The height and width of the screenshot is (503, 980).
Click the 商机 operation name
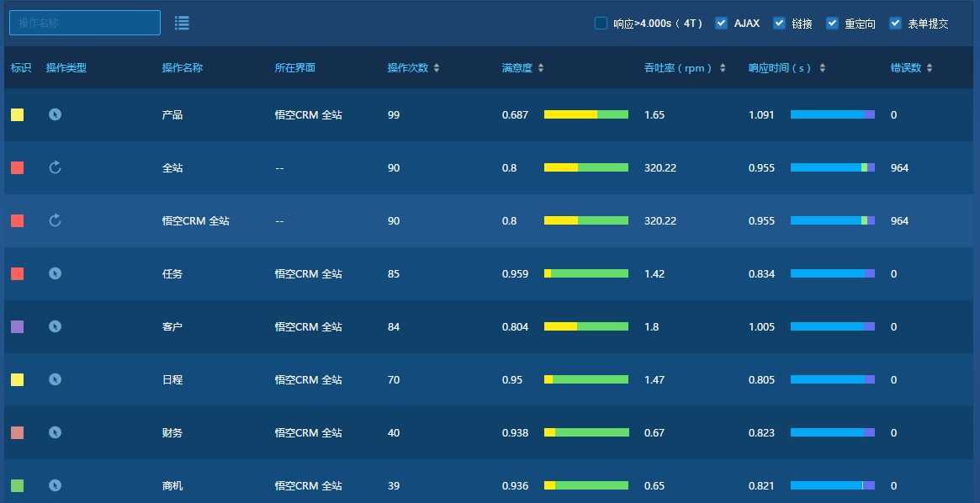[173, 485]
